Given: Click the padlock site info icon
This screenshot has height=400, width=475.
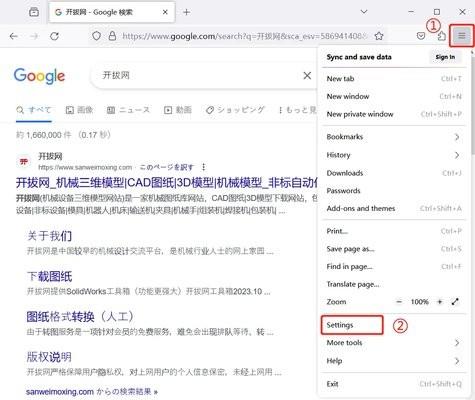Looking at the screenshot, I should coord(112,36).
